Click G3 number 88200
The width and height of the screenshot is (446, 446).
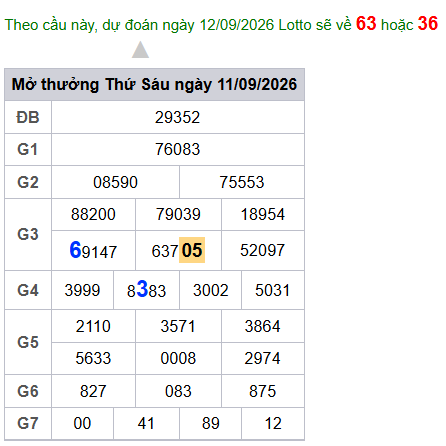pyautogui.click(x=93, y=214)
